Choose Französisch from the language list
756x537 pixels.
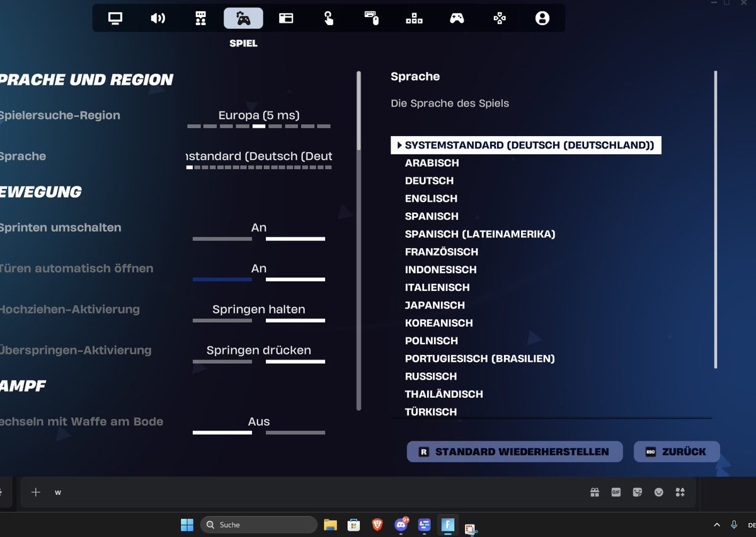click(442, 252)
